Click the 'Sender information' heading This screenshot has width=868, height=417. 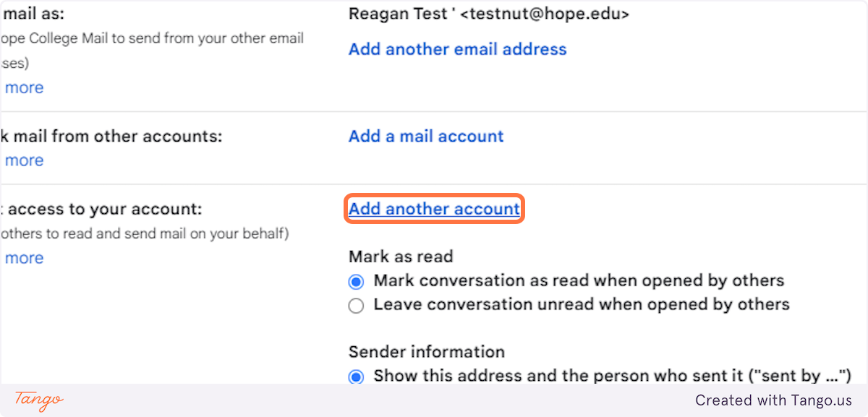426,352
